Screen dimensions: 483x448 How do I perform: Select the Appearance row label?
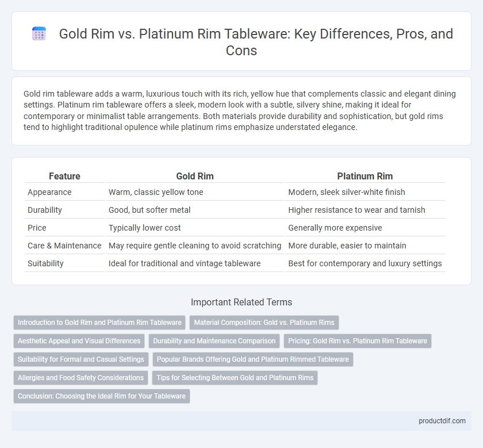(x=49, y=192)
